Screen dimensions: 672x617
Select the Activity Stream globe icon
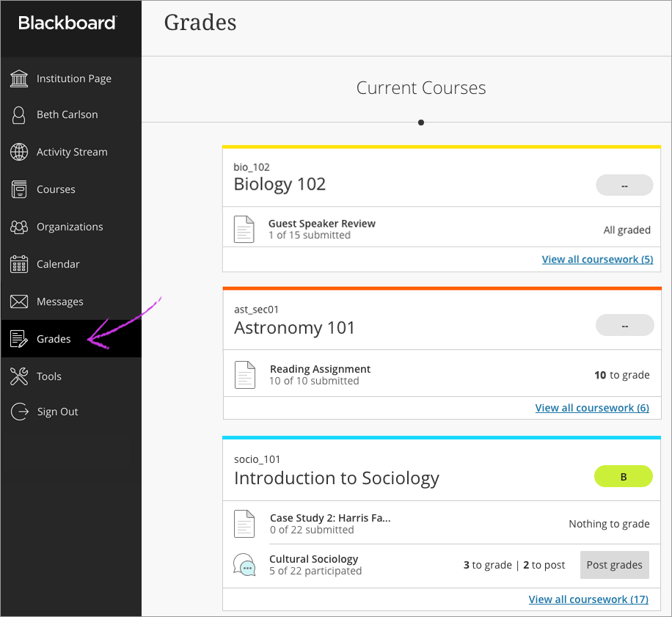pos(18,152)
